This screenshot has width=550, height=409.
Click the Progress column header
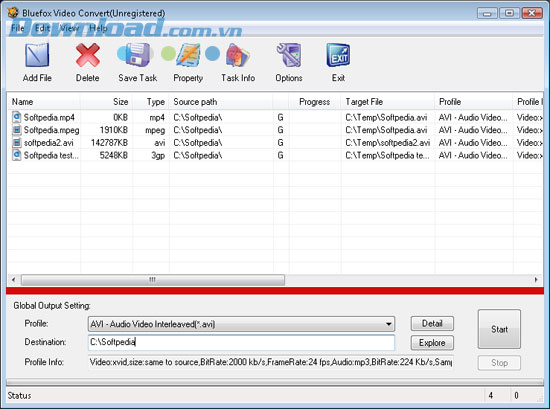click(315, 102)
